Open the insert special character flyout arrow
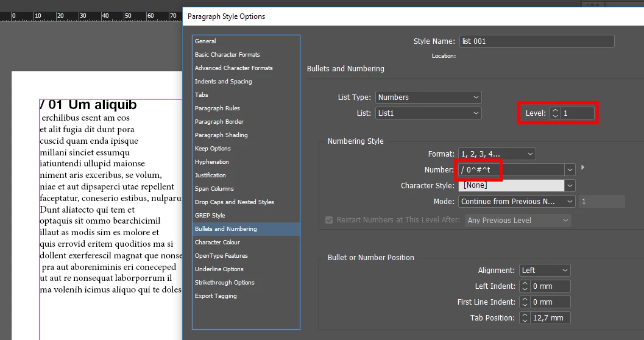Viewport: 644px width, 340px height. coord(583,168)
